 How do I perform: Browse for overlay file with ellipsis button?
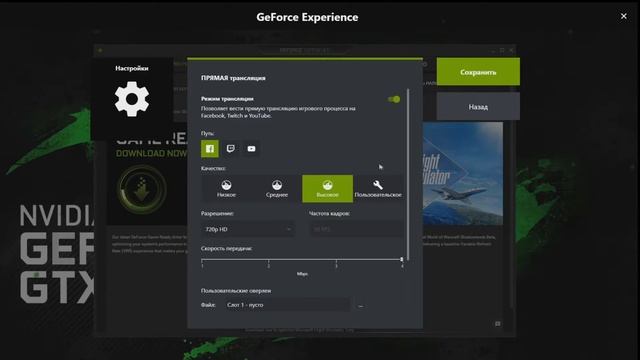click(x=360, y=305)
